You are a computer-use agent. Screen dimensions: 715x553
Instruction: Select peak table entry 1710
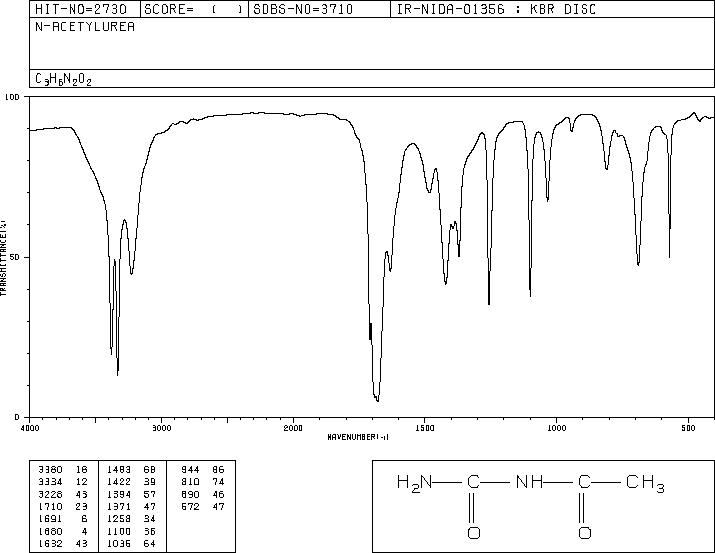pyautogui.click(x=50, y=506)
